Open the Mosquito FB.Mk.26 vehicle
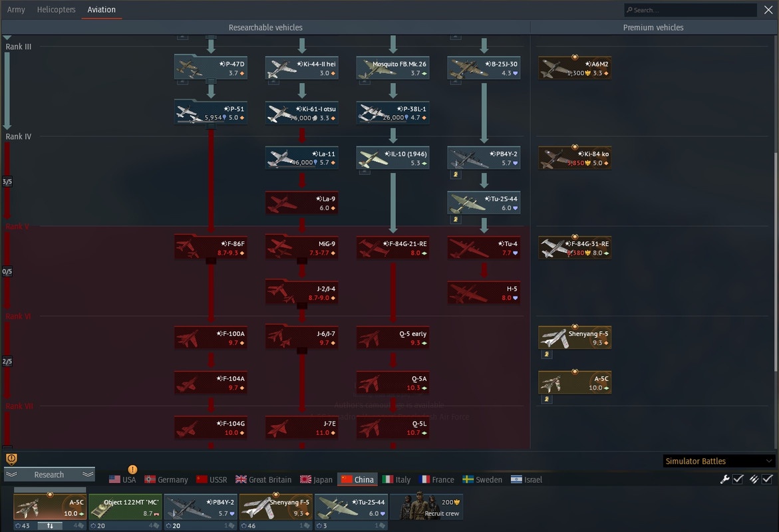Screen dimensions: 779x532 point(392,68)
